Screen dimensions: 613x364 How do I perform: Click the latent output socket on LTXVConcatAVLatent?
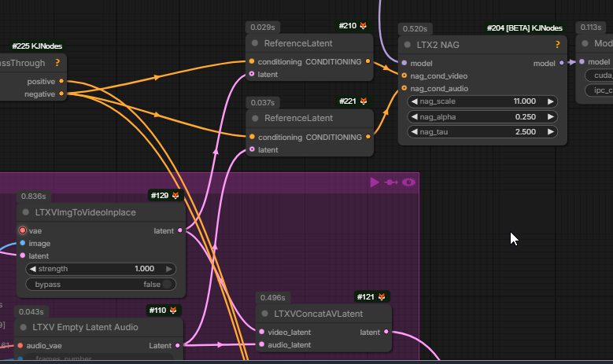386,332
